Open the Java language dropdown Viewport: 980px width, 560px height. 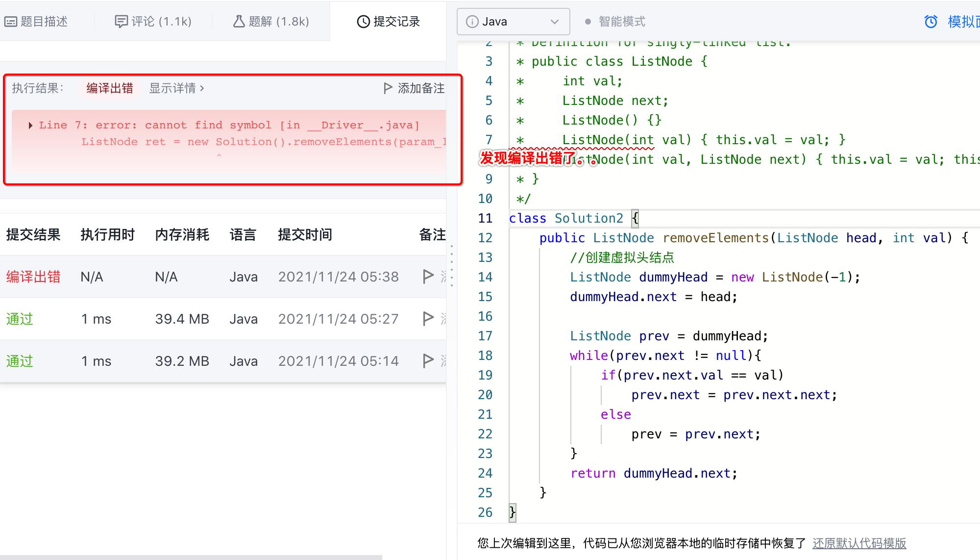point(513,22)
